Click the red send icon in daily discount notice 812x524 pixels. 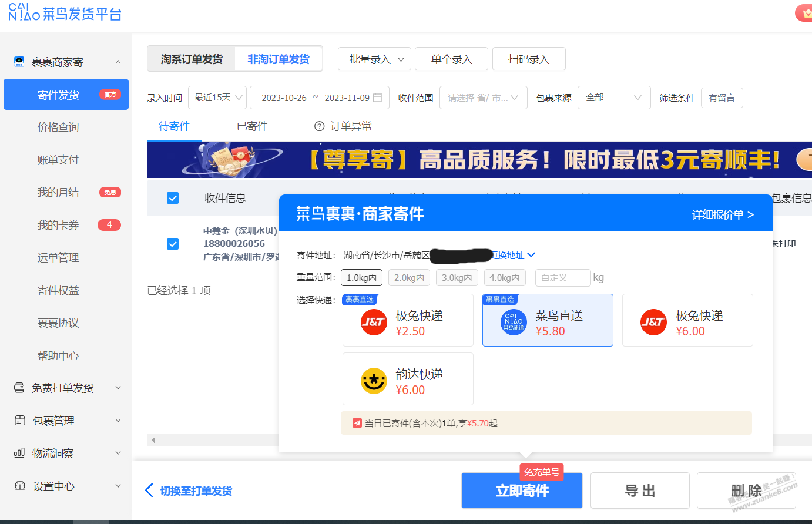(x=357, y=423)
